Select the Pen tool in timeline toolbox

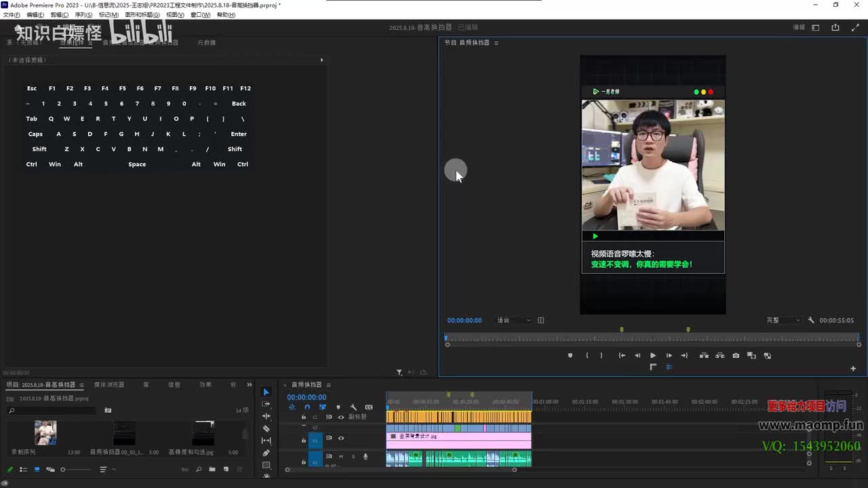coord(266,453)
